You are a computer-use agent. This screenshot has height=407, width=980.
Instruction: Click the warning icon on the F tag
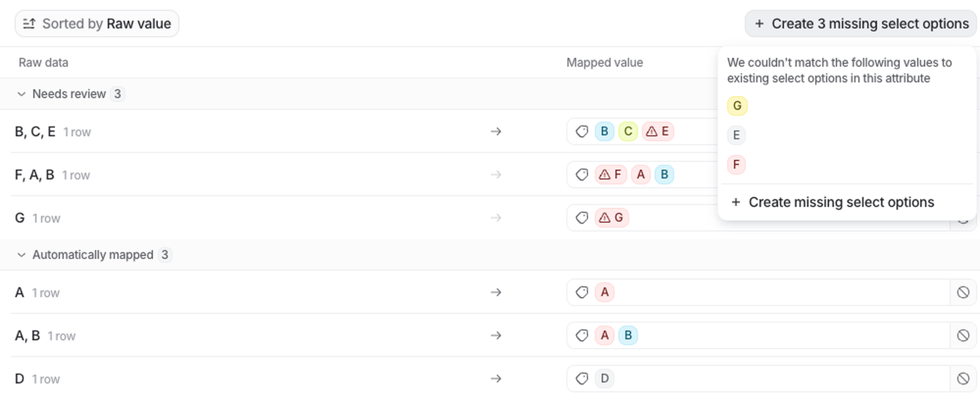pyautogui.click(x=605, y=174)
